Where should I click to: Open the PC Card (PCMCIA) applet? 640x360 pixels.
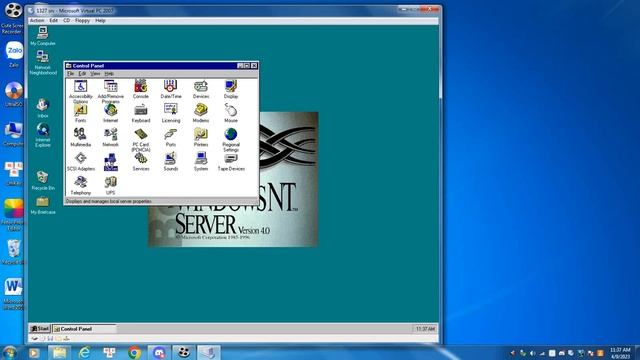pos(141,140)
